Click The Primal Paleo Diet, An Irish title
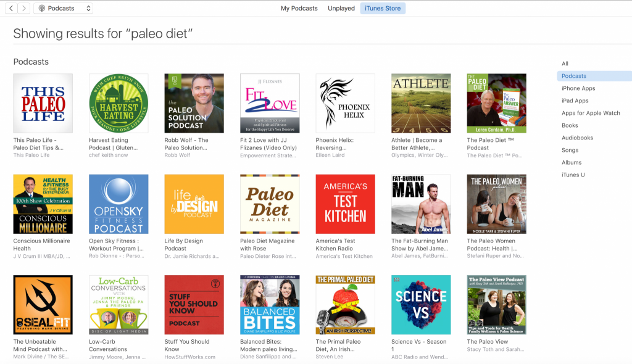The height and width of the screenshot is (364, 632). tap(338, 345)
